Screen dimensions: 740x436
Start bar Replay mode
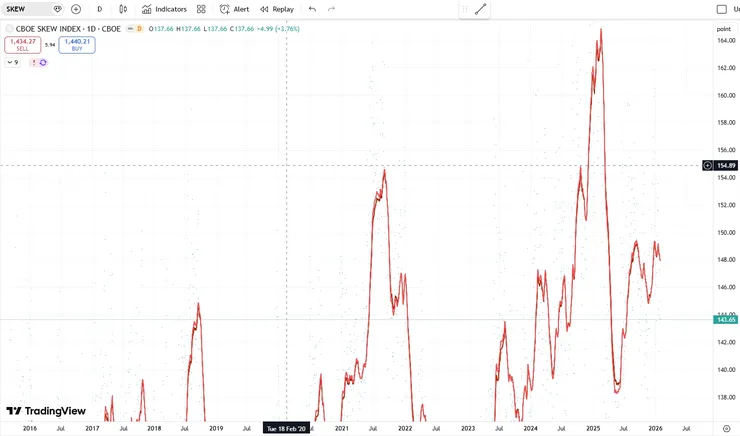(277, 9)
